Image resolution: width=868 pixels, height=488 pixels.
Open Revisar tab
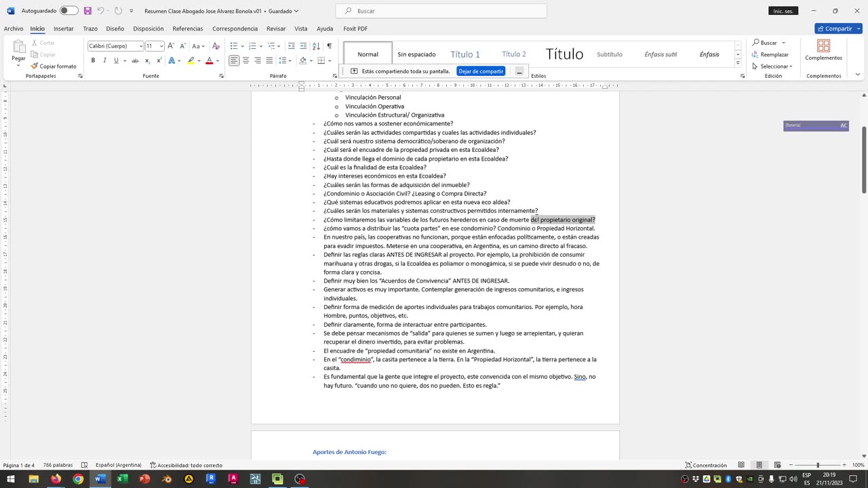(x=276, y=28)
